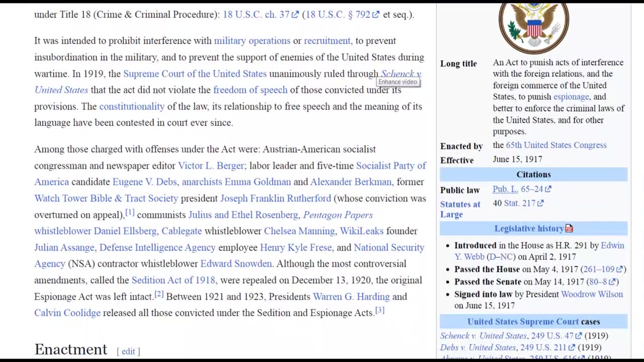Click the Citations header in infobox
The image size is (644, 362).
(533, 174)
